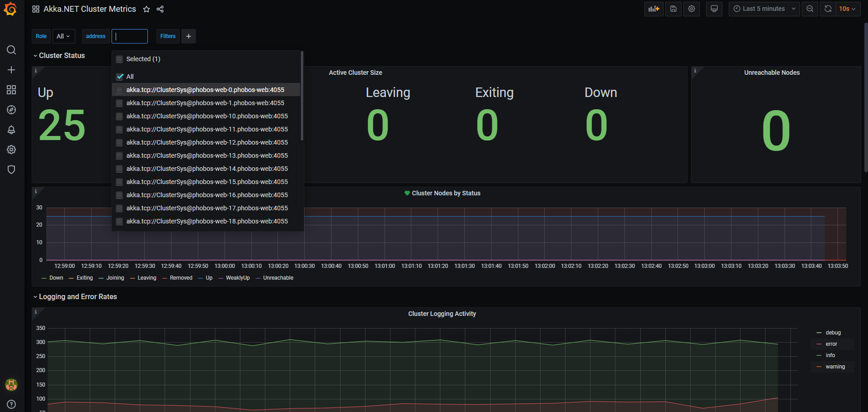Add an ad hoc filter with plus

[x=189, y=36]
